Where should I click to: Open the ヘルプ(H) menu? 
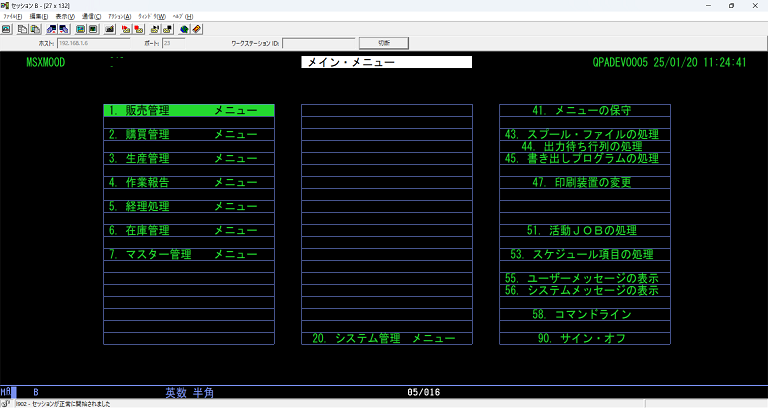click(183, 17)
